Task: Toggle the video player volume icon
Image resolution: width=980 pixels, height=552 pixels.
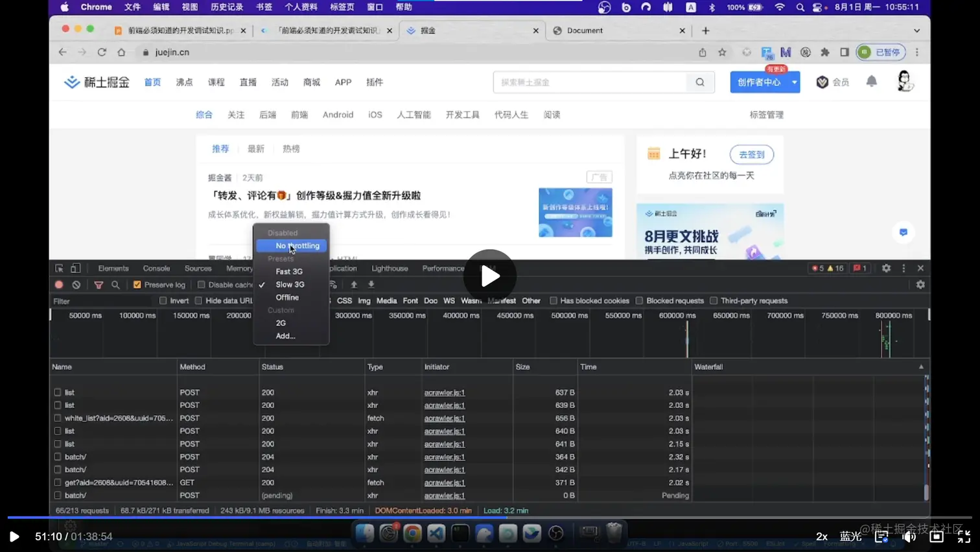Action: [x=909, y=536]
